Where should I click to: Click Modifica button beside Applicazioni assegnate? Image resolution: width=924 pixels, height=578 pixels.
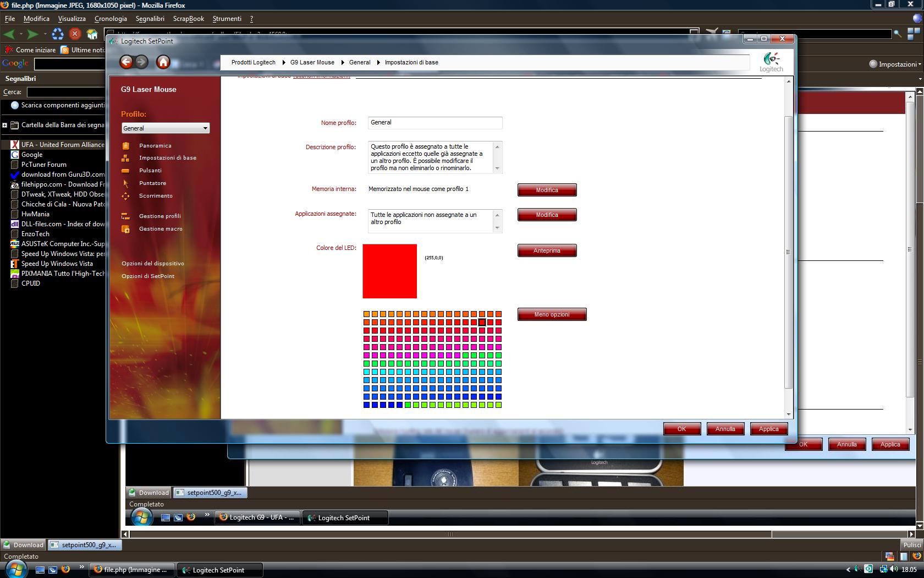coord(547,215)
